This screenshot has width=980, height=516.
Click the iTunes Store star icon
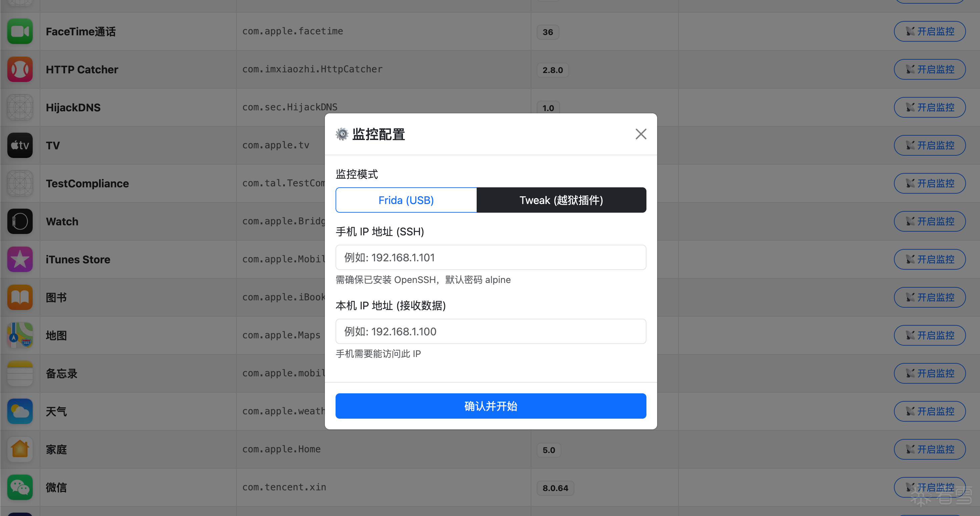(20, 259)
